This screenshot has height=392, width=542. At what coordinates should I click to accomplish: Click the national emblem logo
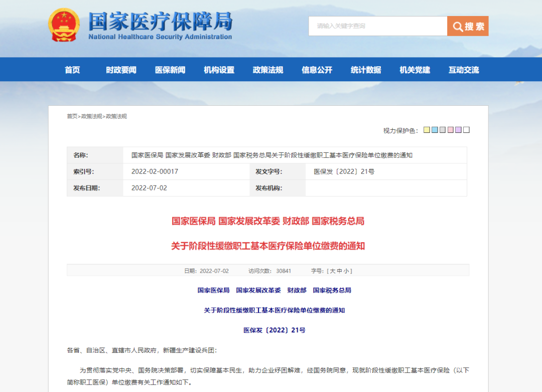[64, 25]
